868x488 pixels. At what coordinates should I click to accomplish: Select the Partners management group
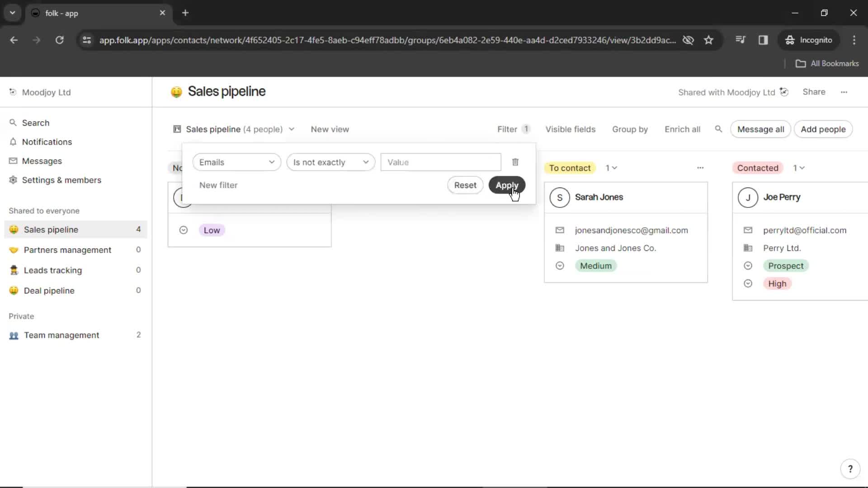(75, 250)
